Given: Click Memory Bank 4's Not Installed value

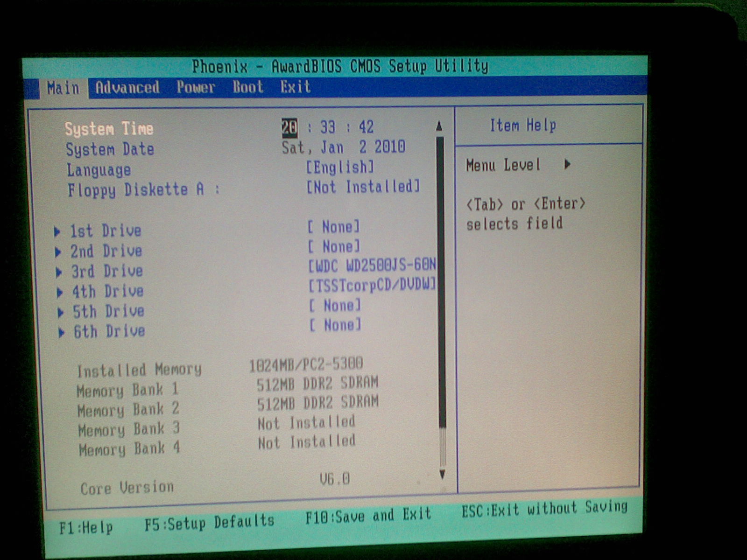Looking at the screenshot, I should (x=307, y=442).
